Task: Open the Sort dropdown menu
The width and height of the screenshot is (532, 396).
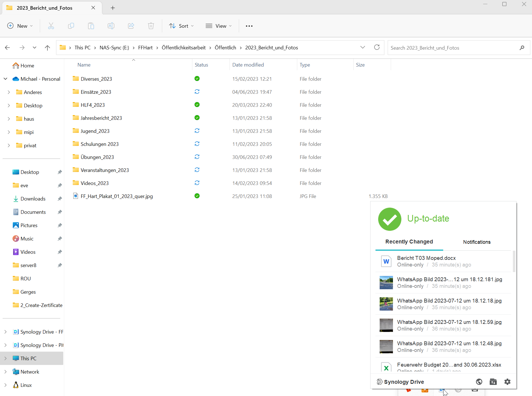Action: pos(181,26)
